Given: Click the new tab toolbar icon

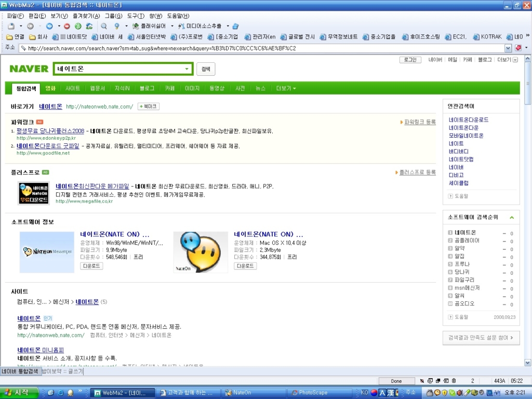Looking at the screenshot, I should pos(11,26).
